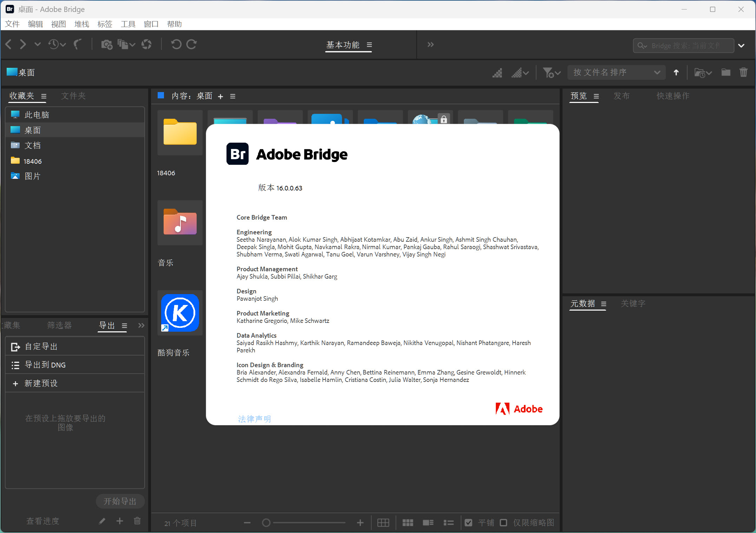Create a new folder in the content panel
This screenshot has height=533, width=756.
tap(725, 72)
